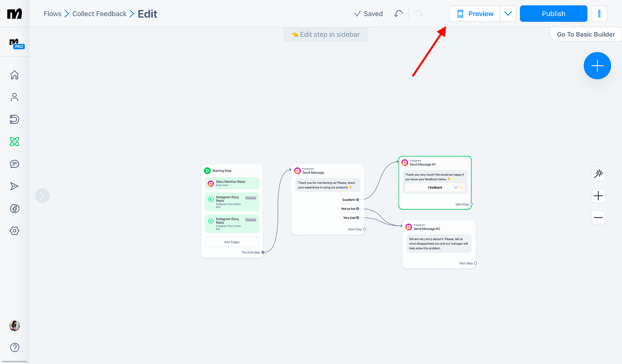Open Contacts using the person icon
The image size is (622, 364).
pos(15,97)
